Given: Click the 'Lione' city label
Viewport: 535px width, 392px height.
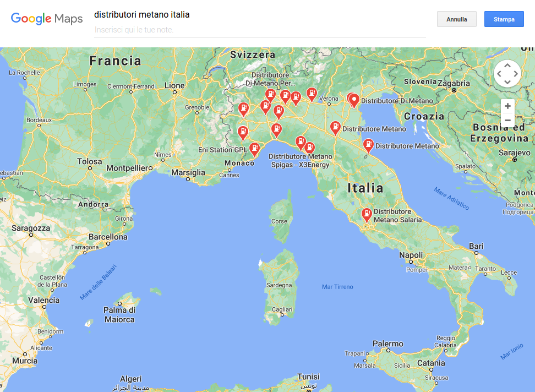Looking at the screenshot, I should (x=174, y=85).
